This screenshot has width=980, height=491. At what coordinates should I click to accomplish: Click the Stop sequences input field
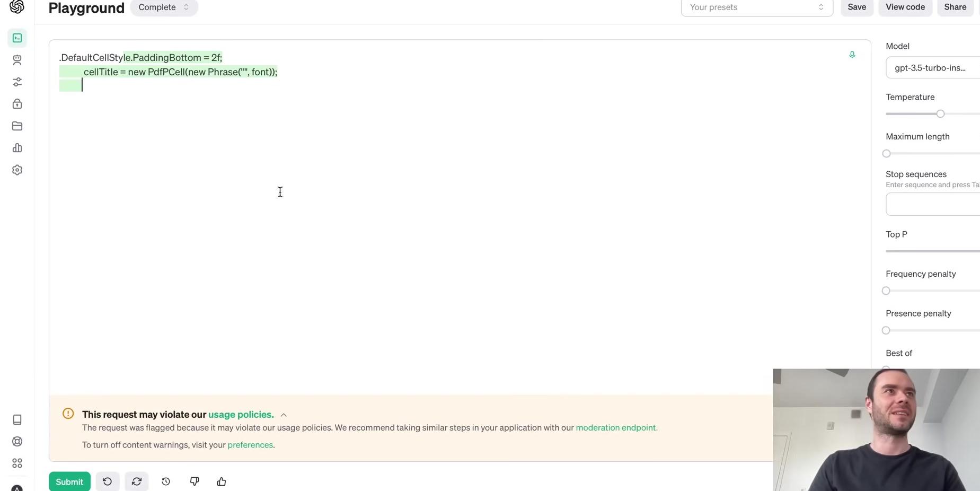coord(932,205)
